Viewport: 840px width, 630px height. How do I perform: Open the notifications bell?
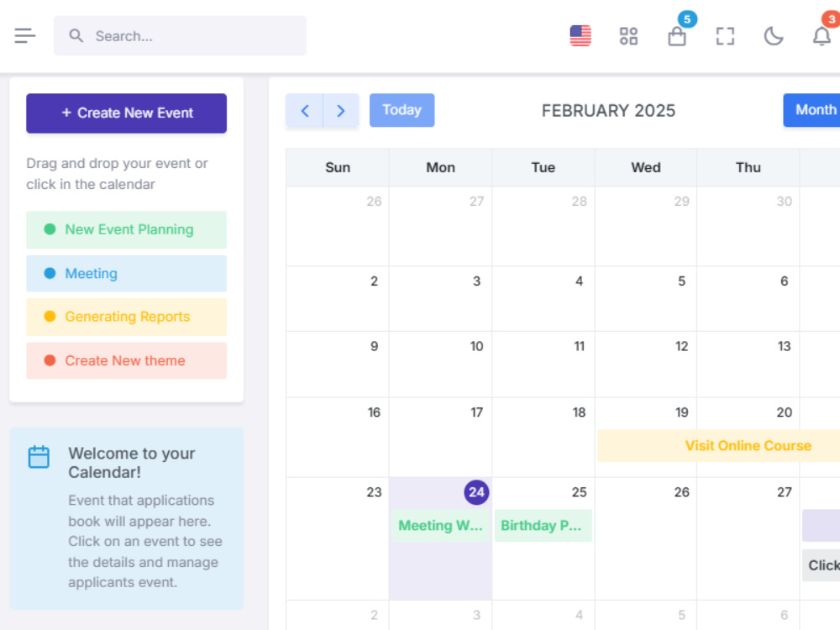[822, 36]
